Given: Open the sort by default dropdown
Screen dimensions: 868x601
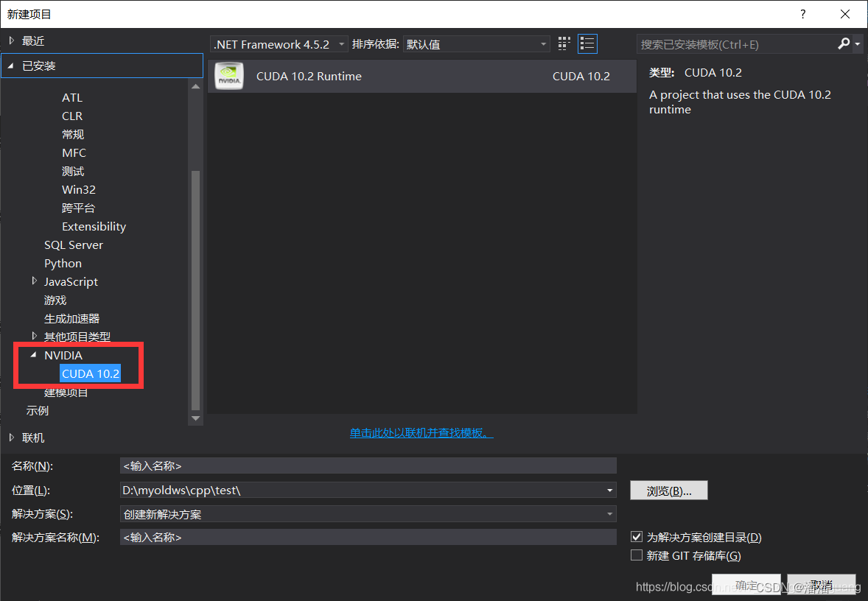Looking at the screenshot, I should tap(477, 44).
